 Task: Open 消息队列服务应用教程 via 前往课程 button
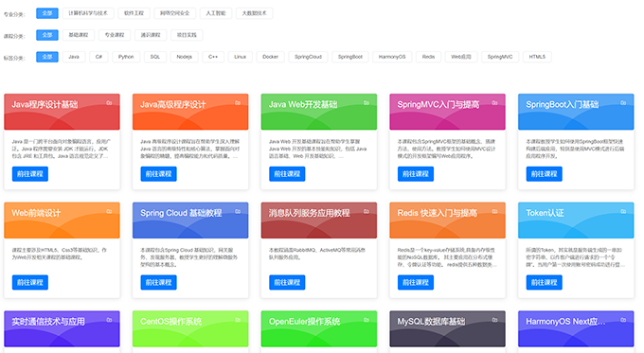[x=287, y=282]
